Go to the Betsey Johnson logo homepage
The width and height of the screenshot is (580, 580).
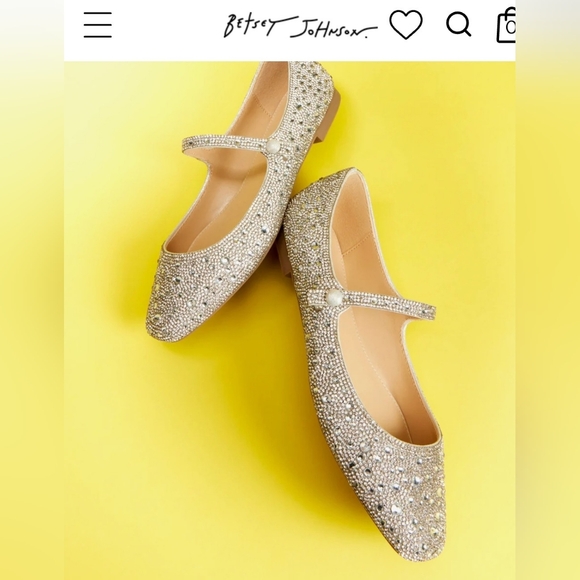(x=300, y=26)
